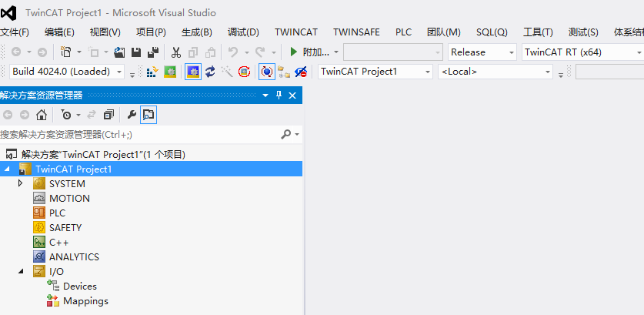Image resolution: width=644 pixels, height=315 pixels.
Task: Click Collapse All icon in Solution Explorer
Action: 108,115
